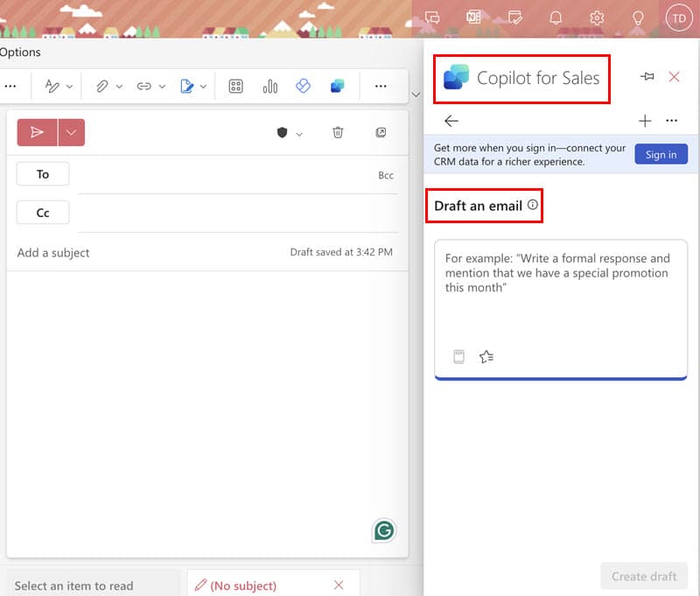Click the insert link icon
The height and width of the screenshot is (596, 700).
143,86
